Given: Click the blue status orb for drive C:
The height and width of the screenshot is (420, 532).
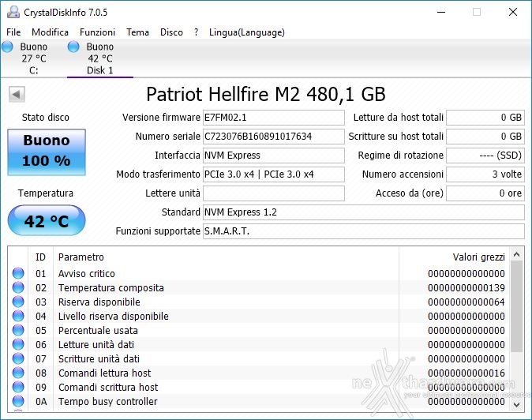Looking at the screenshot, I should click(7, 47).
